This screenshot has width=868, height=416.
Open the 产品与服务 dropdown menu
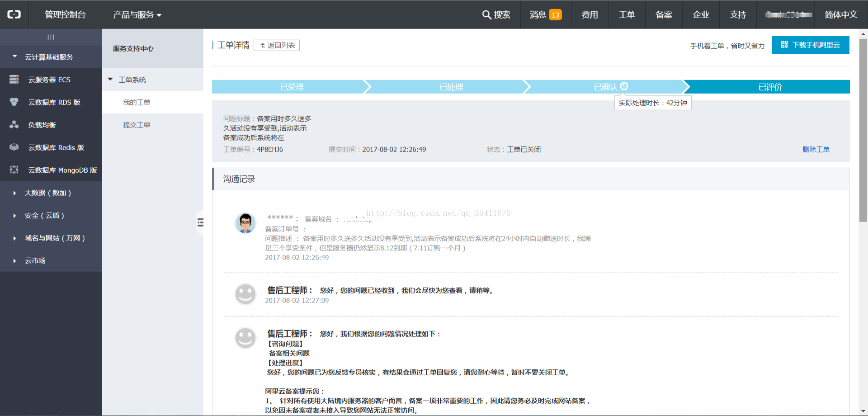coord(137,15)
